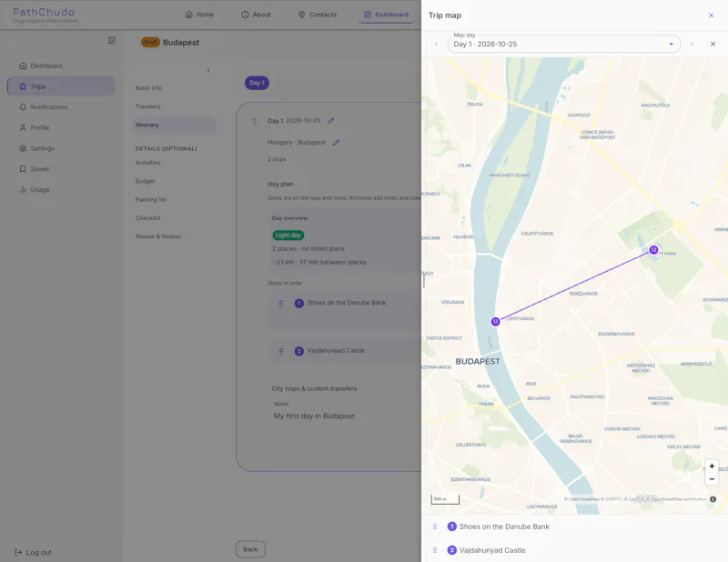Zoom out on the trip map

point(712,478)
